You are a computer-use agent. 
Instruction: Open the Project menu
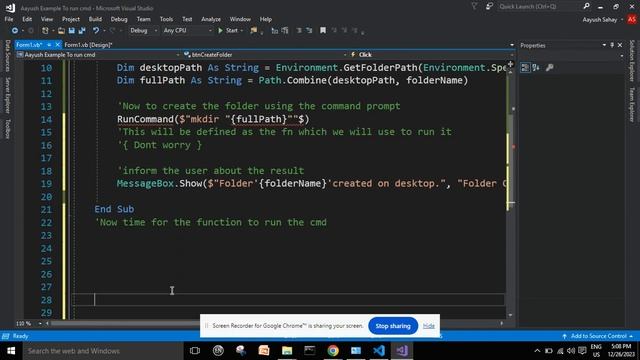[71, 19]
